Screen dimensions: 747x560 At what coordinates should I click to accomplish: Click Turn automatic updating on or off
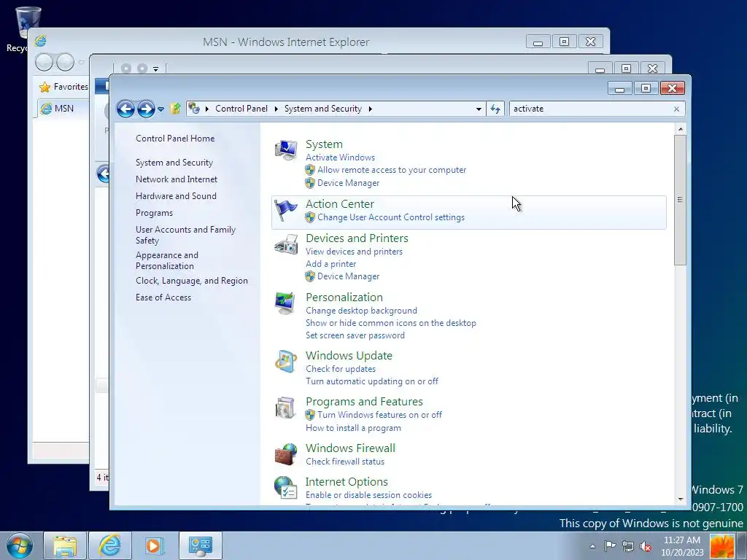371,381
